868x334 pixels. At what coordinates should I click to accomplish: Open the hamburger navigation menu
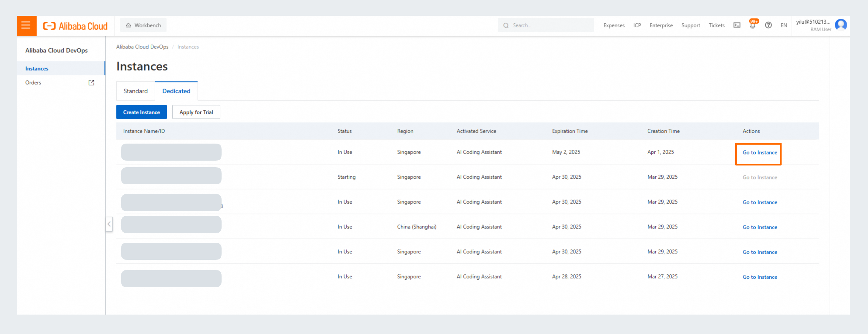[26, 25]
